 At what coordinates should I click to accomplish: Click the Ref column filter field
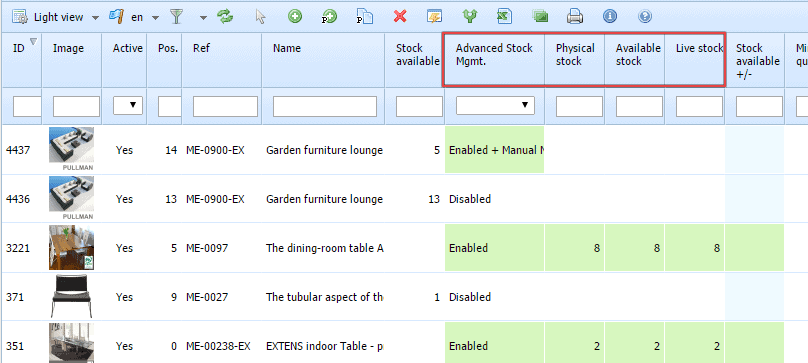pos(225,106)
